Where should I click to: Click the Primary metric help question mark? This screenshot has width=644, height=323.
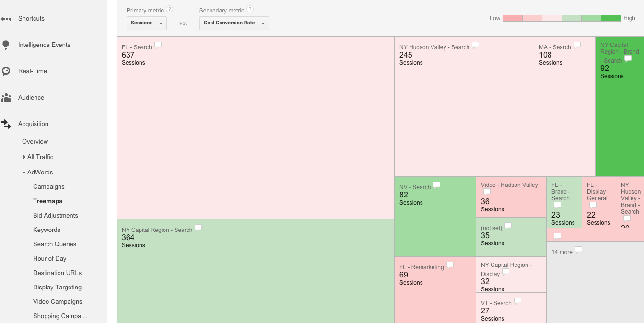[x=169, y=9]
